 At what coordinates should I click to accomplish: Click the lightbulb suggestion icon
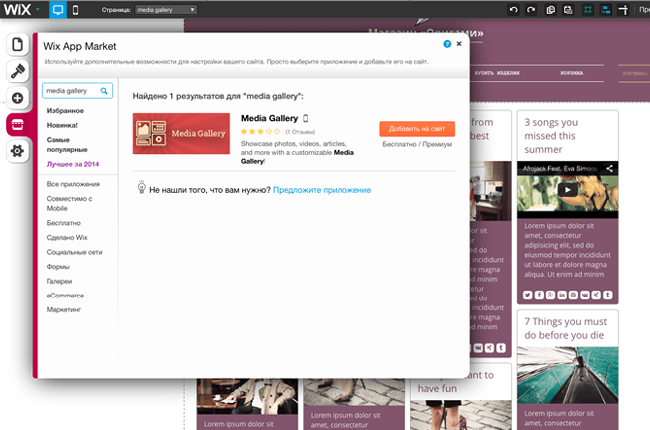point(141,187)
